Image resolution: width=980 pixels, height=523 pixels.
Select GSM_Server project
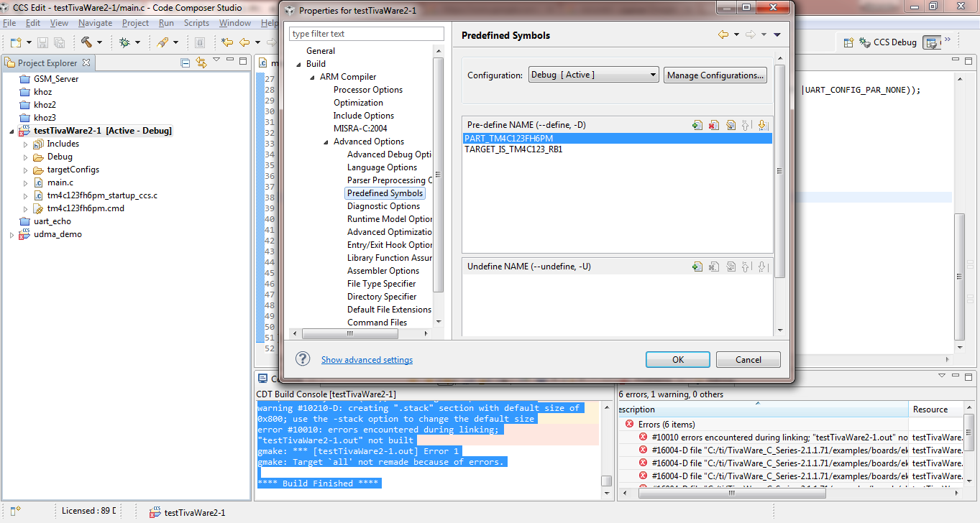56,79
